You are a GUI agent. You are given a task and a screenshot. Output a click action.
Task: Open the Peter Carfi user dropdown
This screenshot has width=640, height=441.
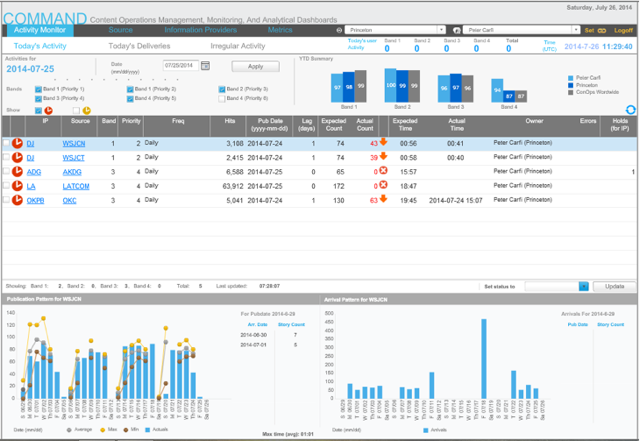(521, 30)
